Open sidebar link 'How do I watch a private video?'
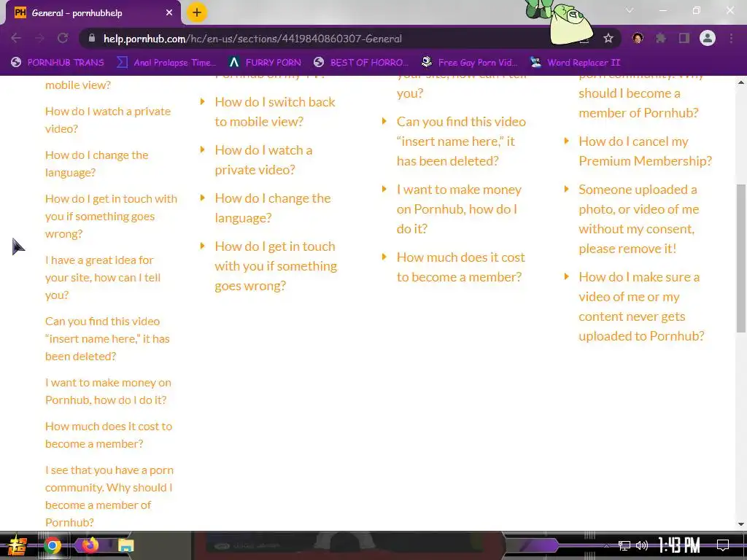747x560 pixels. [x=108, y=120]
